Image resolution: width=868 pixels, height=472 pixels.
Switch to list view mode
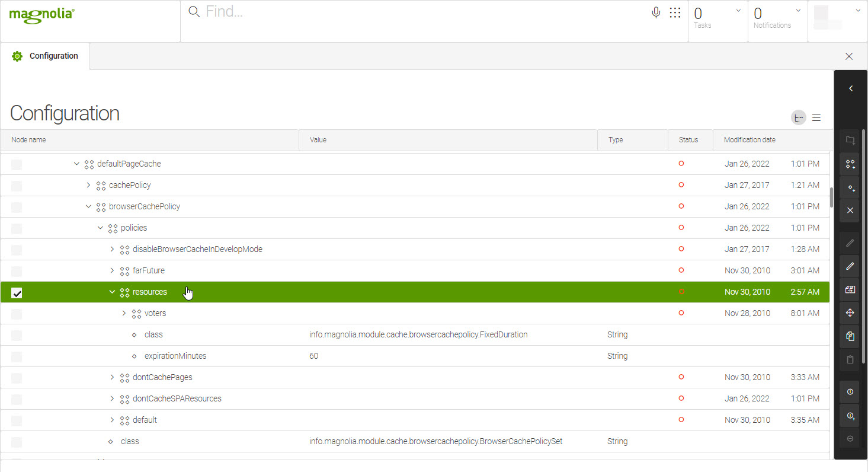coord(816,117)
